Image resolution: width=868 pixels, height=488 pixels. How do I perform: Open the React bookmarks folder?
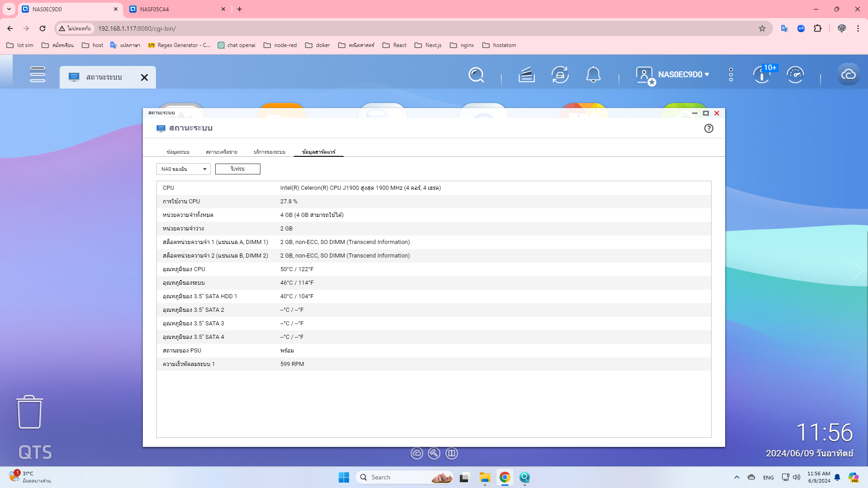395,45
